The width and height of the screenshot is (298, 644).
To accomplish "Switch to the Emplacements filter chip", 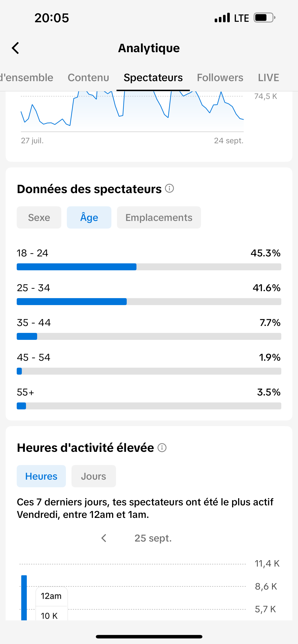I will point(159,217).
